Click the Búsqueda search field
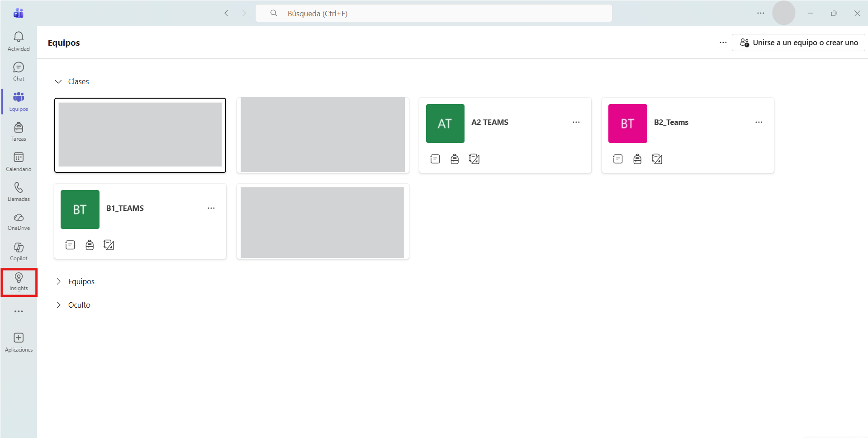The image size is (868, 438). (x=434, y=13)
